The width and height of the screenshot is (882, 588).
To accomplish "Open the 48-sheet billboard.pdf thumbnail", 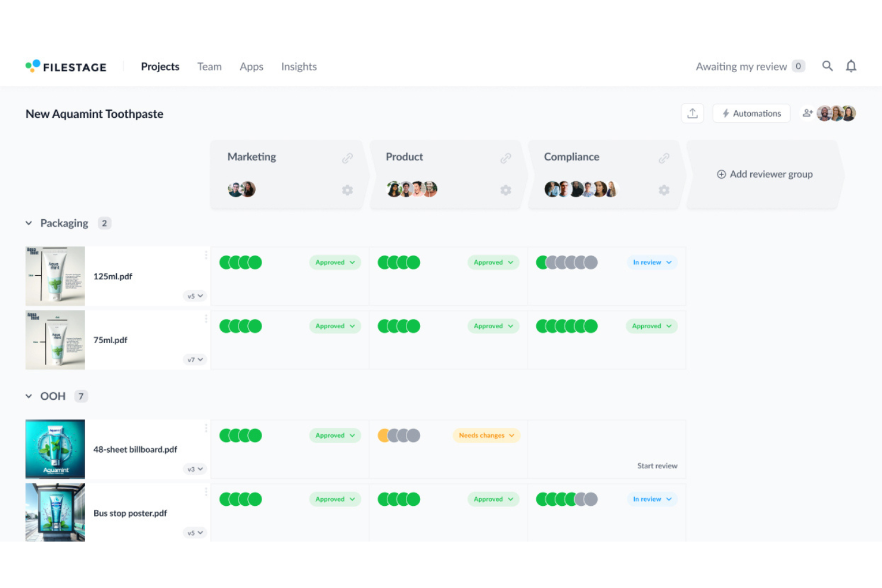I will [x=55, y=449].
